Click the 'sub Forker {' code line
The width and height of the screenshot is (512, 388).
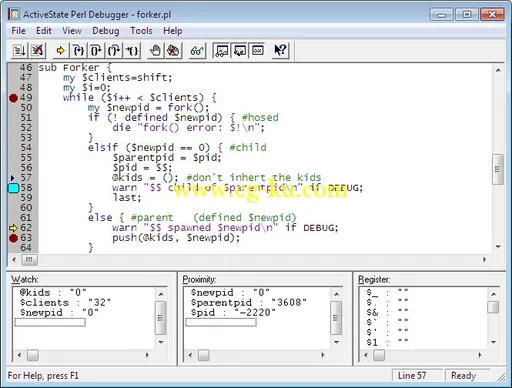point(76,68)
